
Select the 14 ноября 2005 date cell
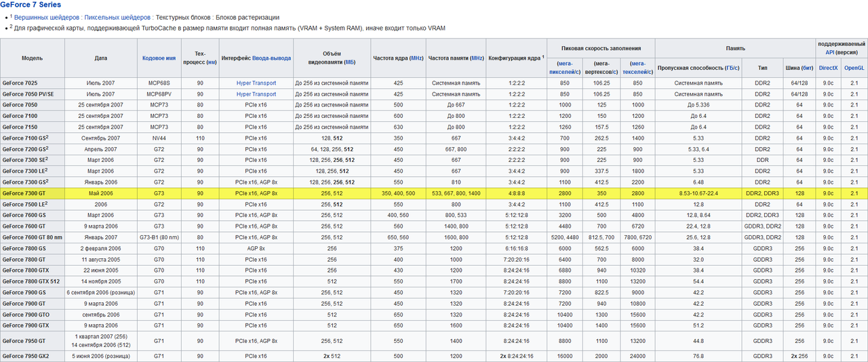point(101,281)
